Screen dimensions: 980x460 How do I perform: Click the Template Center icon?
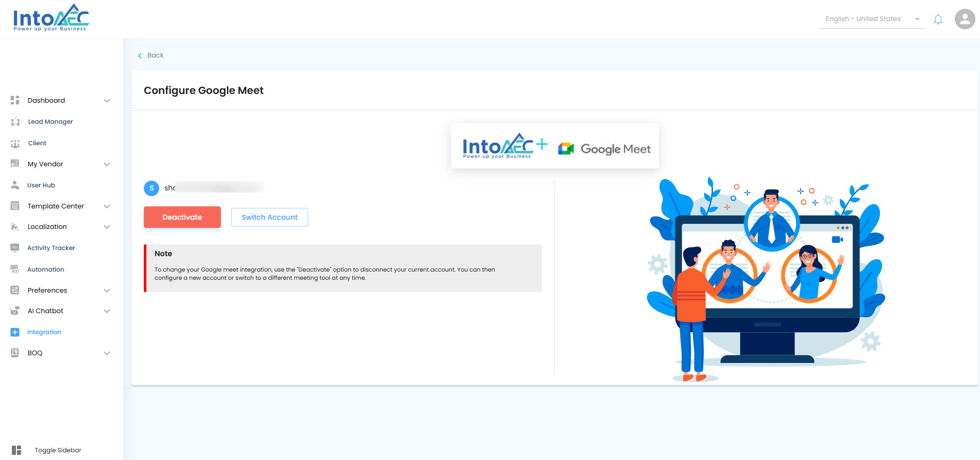[x=15, y=206]
